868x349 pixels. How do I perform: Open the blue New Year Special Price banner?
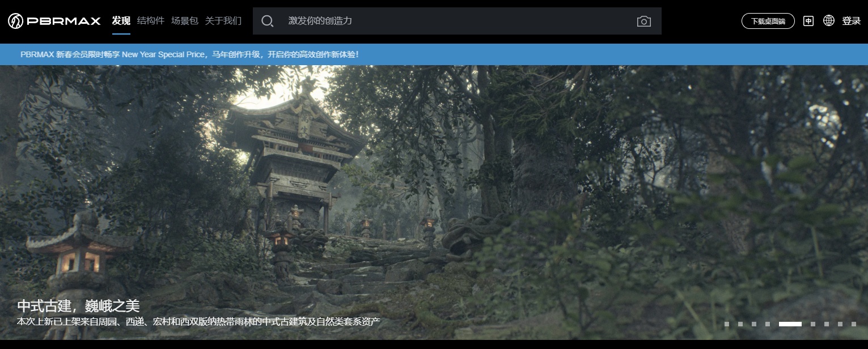pos(189,54)
